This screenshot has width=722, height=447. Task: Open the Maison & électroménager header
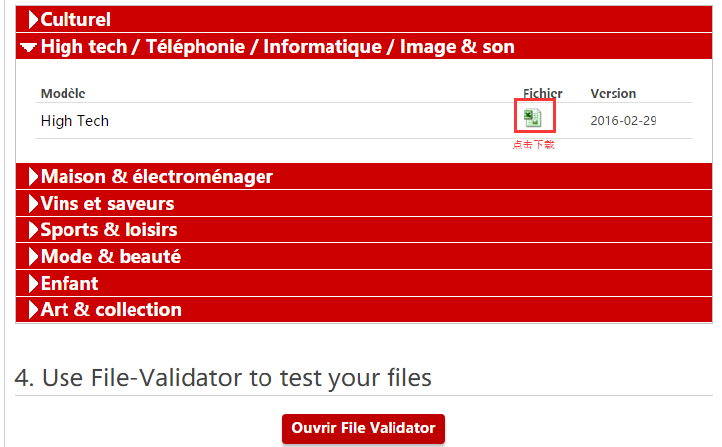pyautogui.click(x=364, y=177)
